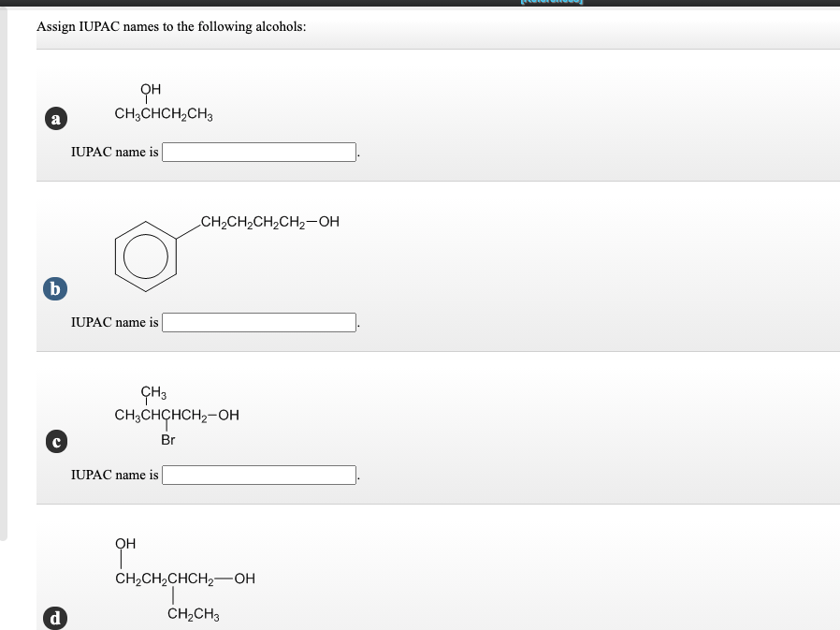Select the circled letter "b" badge
The image size is (840, 630).
pyautogui.click(x=55, y=288)
